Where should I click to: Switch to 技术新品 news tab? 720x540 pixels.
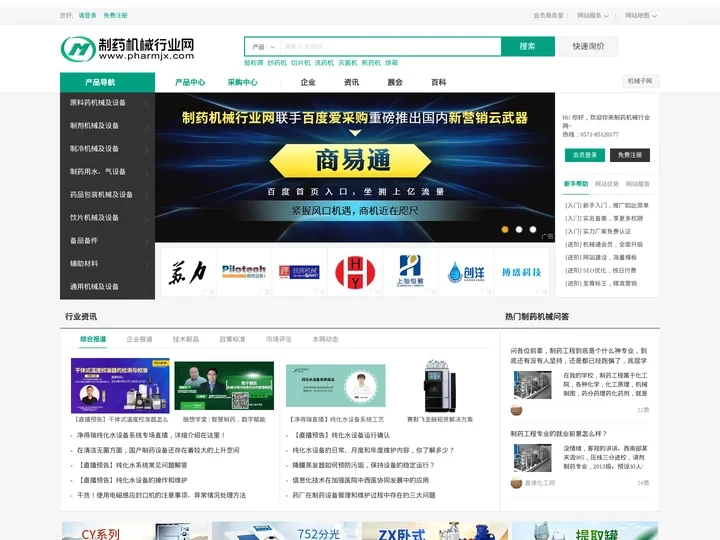click(x=186, y=339)
